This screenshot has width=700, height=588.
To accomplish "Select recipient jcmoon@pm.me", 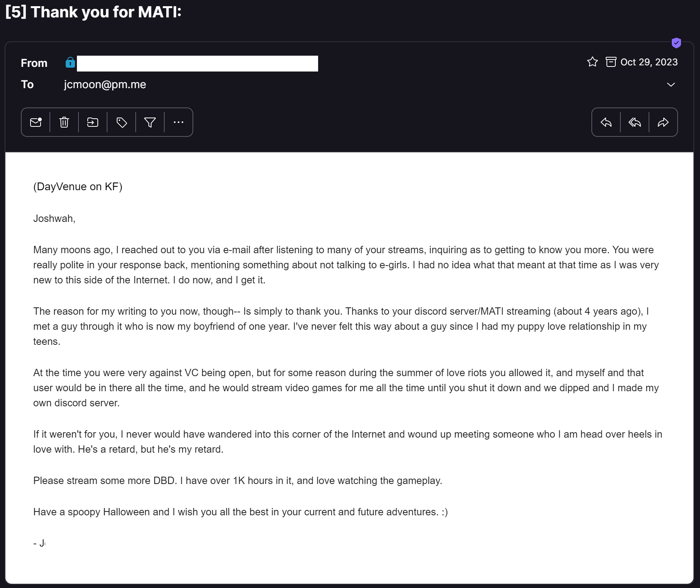I will (x=105, y=85).
